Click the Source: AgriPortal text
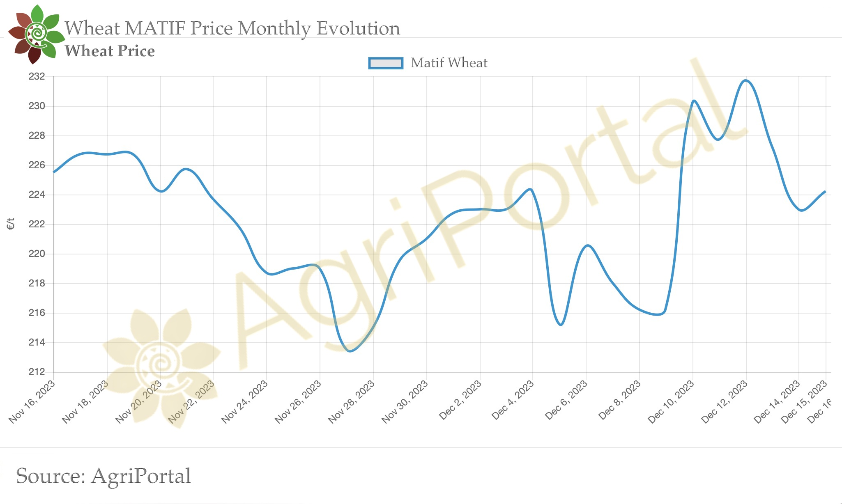The height and width of the screenshot is (504, 842). point(103,476)
